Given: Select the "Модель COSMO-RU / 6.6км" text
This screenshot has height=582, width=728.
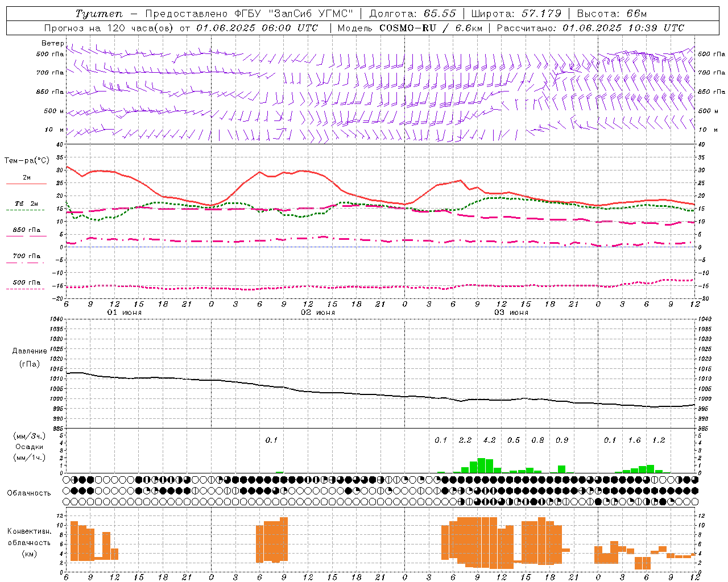Looking at the screenshot, I should coord(410,28).
